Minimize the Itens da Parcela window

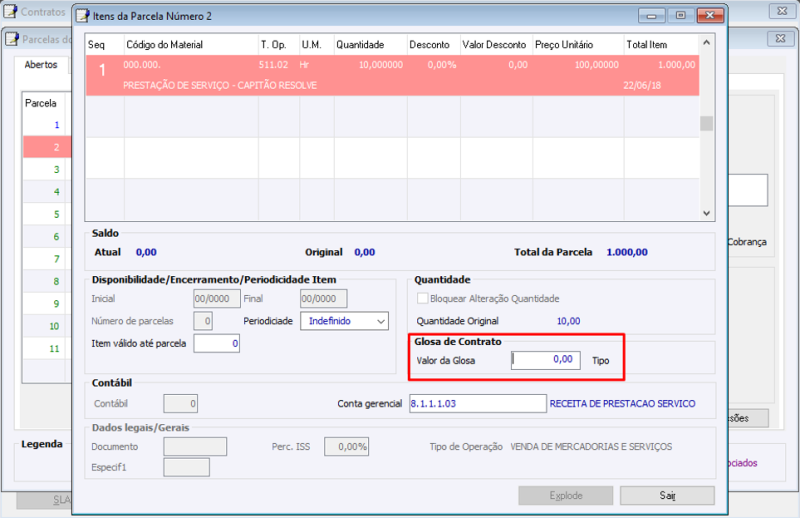[652, 15]
